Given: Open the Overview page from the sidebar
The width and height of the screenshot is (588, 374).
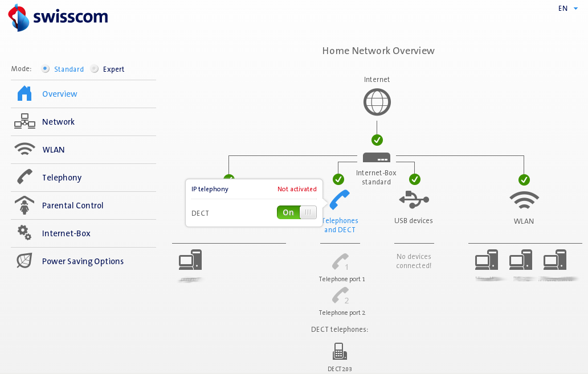Looking at the screenshot, I should 60,93.
